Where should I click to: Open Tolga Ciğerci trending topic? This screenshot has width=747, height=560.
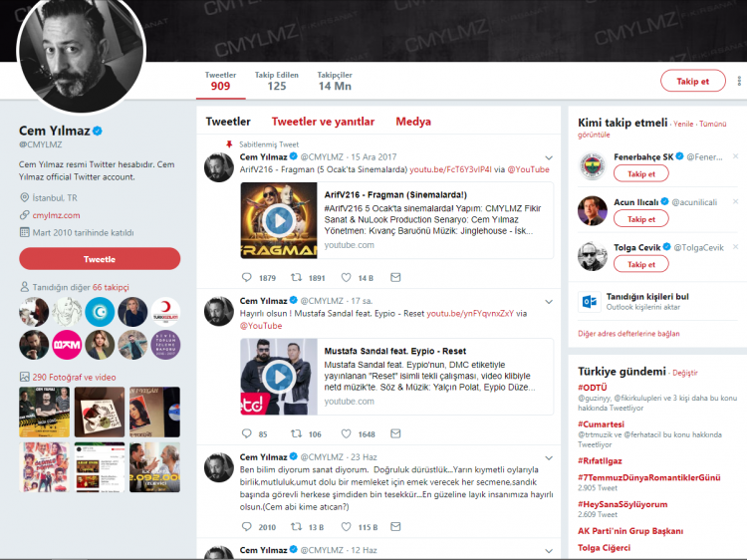605,548
